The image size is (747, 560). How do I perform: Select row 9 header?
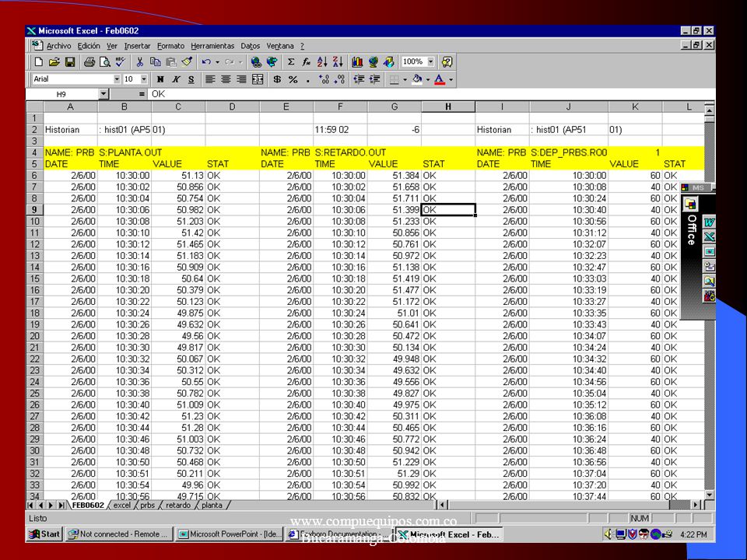pos(34,210)
